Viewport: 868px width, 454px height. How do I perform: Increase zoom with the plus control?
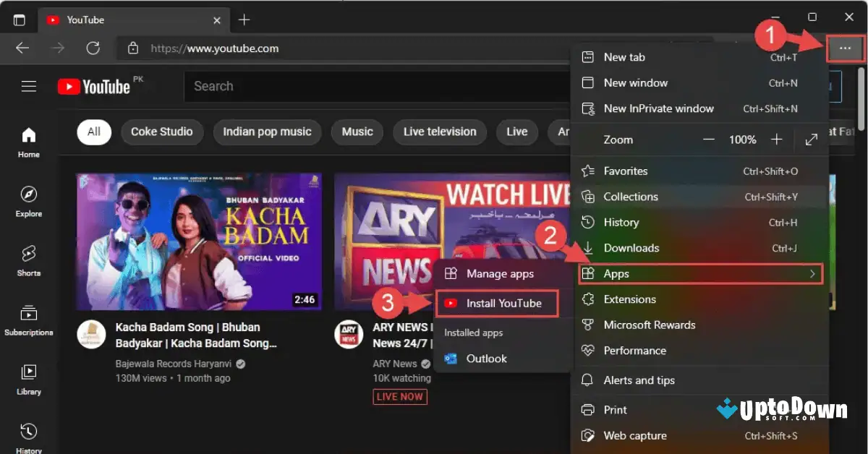pyautogui.click(x=776, y=139)
